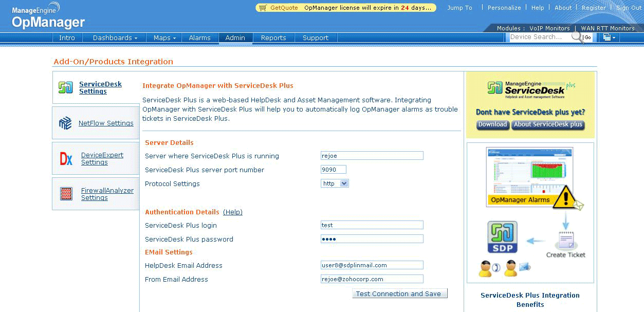Open DeviceExpert Settings link

pos(102,158)
